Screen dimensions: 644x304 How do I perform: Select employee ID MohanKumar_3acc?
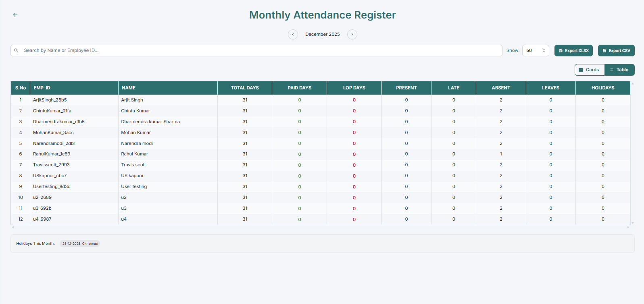[x=53, y=132]
